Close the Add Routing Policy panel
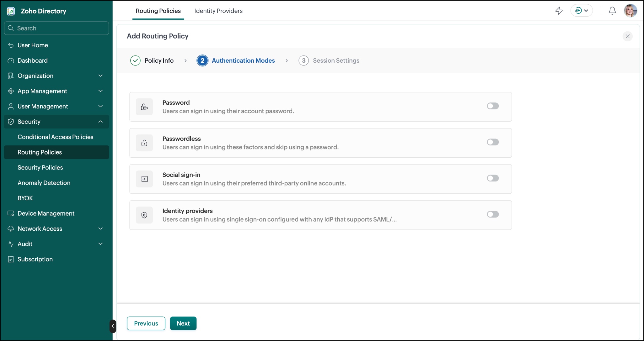This screenshot has height=341, width=644. pyautogui.click(x=628, y=36)
